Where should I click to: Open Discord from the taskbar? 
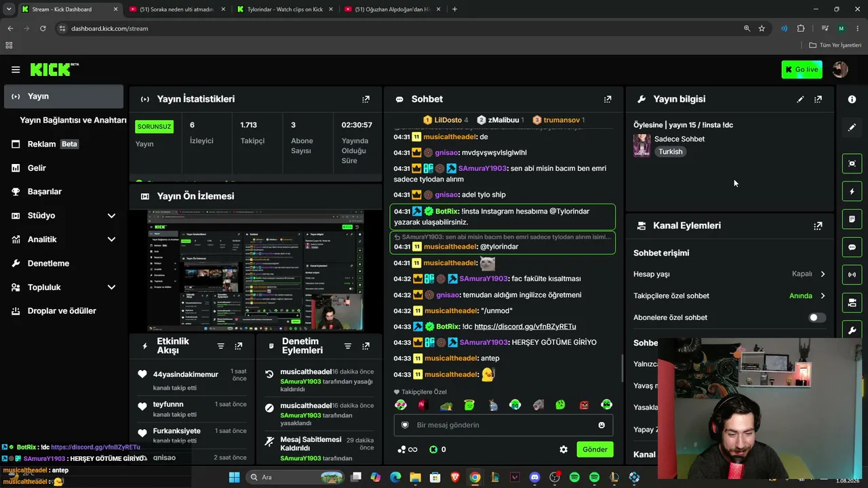tap(534, 477)
